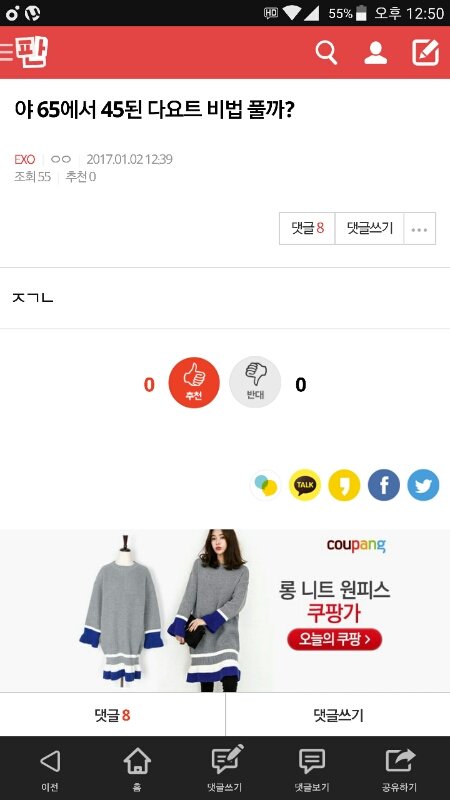Screen dimensions: 450x800
Task: Open the user profile icon
Action: (x=376, y=53)
